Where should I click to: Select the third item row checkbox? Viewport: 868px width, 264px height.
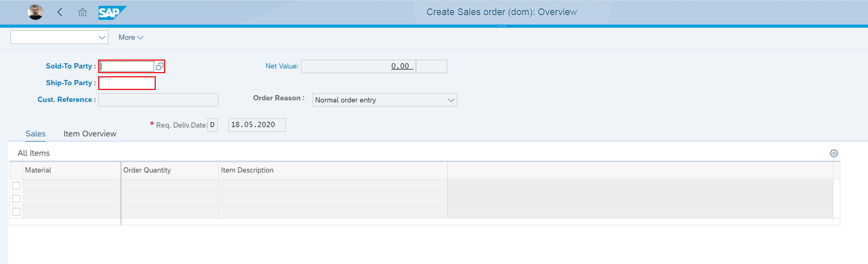click(x=16, y=212)
